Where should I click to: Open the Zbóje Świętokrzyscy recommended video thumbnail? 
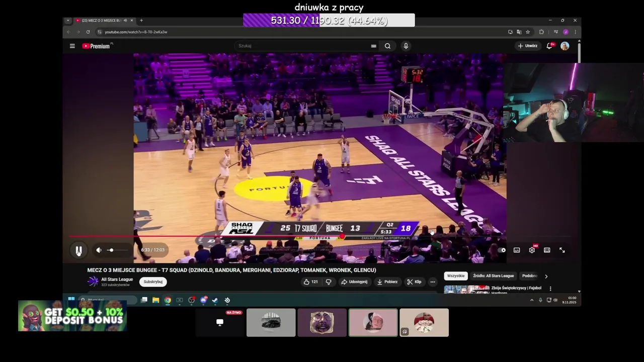pos(466,289)
